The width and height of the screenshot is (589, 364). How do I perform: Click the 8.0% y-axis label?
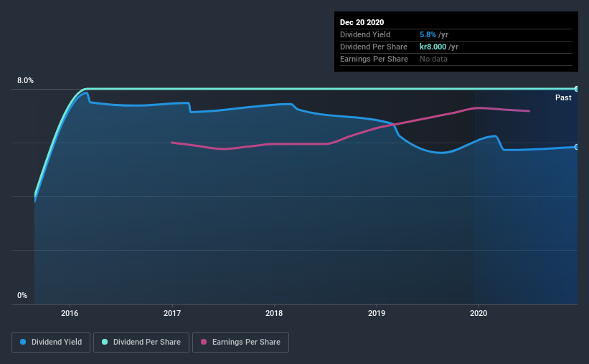pyautogui.click(x=25, y=80)
